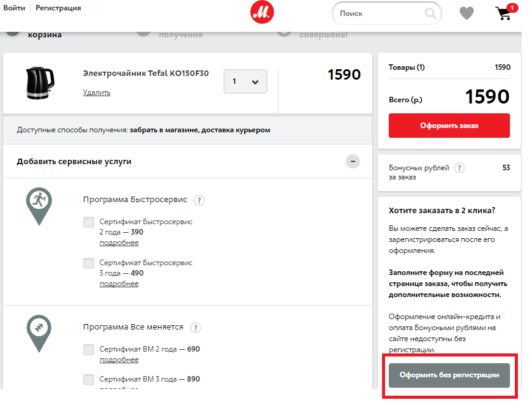Click the Бонусных рублей question mark
The width and height of the screenshot is (532, 411).
point(459,168)
